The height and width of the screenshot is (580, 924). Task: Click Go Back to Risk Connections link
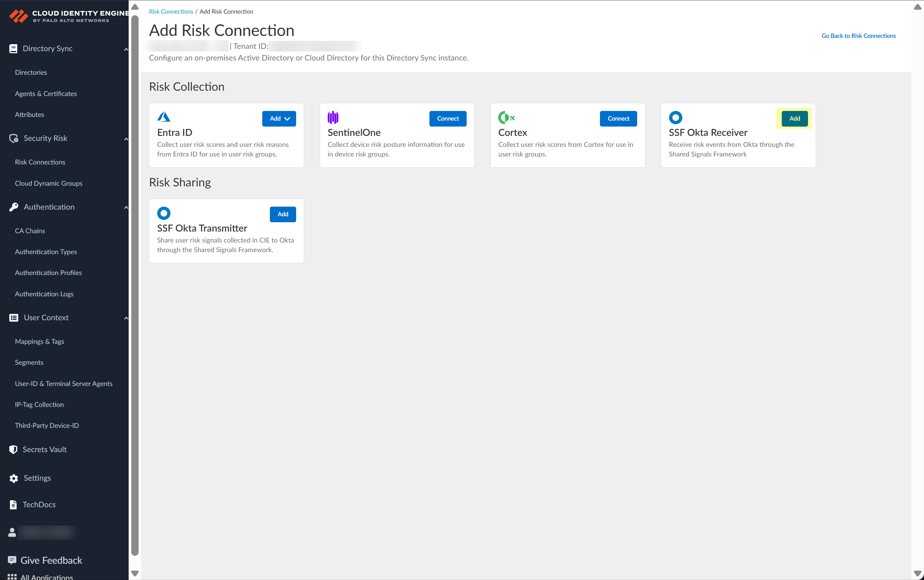coord(859,36)
